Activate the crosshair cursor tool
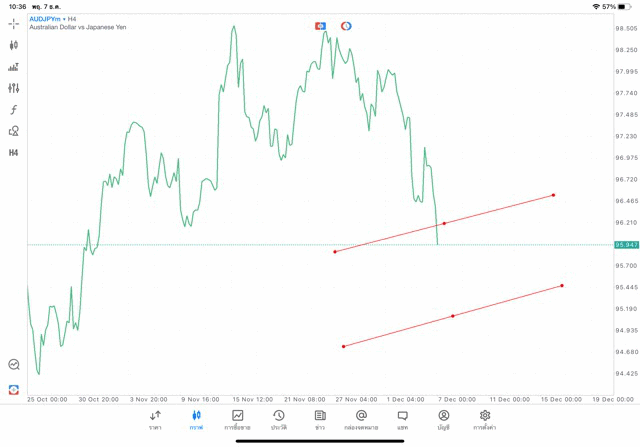Image resolution: width=640 pixels, height=447 pixels. [x=14, y=24]
